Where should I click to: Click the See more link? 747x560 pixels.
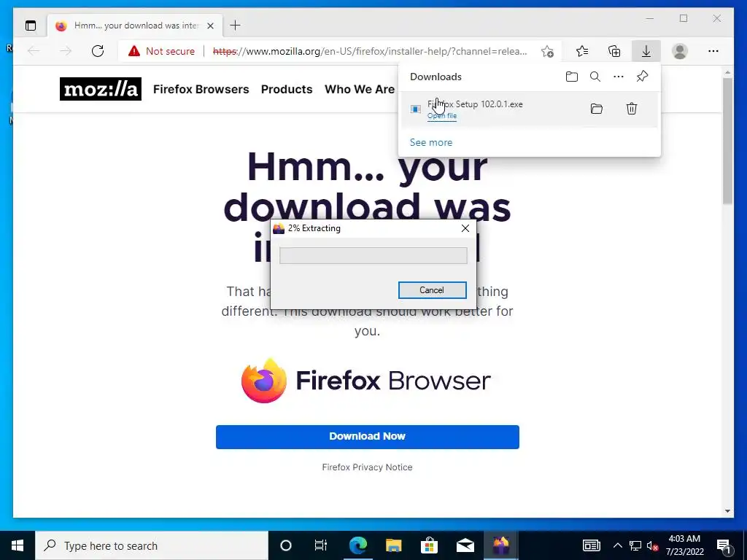[431, 142]
